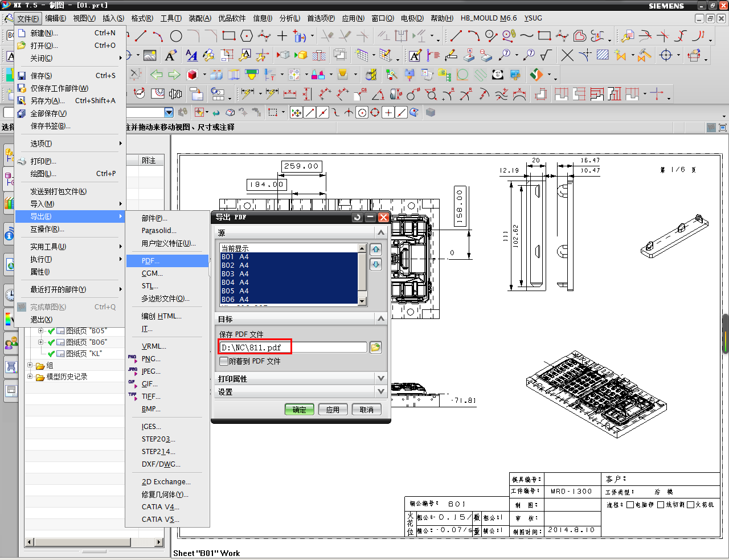Click the green forward arrow toolbar icon

(x=174, y=75)
